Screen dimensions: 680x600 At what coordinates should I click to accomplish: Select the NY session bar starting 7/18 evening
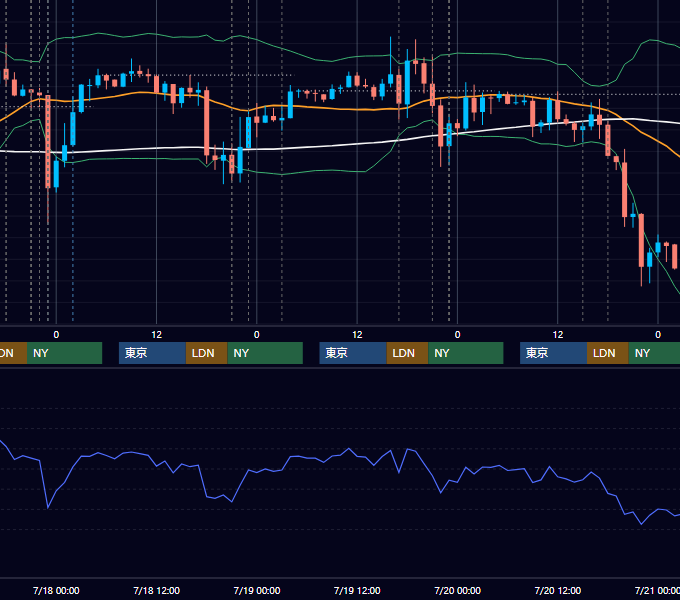265,353
